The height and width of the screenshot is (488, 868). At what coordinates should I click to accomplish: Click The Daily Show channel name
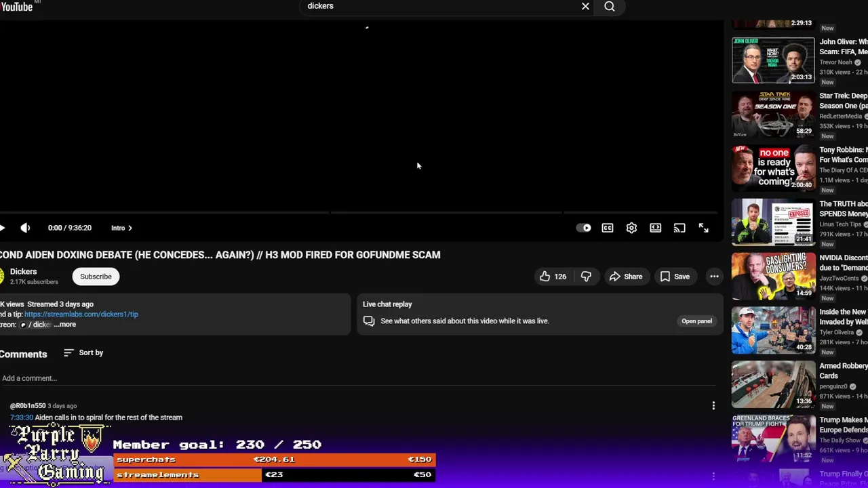[x=840, y=441]
